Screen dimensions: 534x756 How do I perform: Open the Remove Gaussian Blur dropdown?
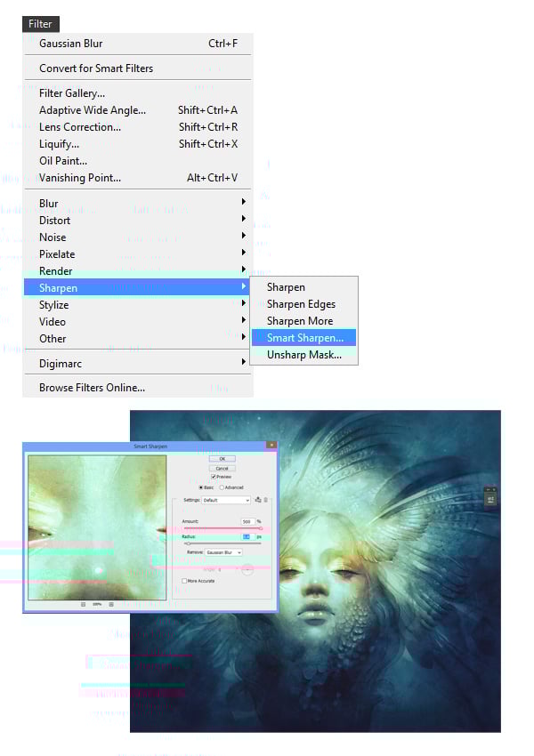[x=223, y=552]
